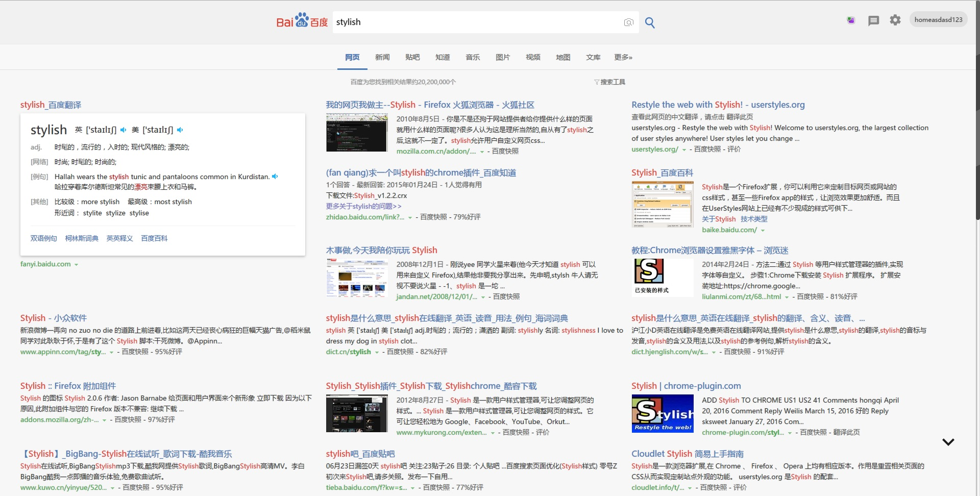Open the messages chat-bubble icon

[873, 20]
